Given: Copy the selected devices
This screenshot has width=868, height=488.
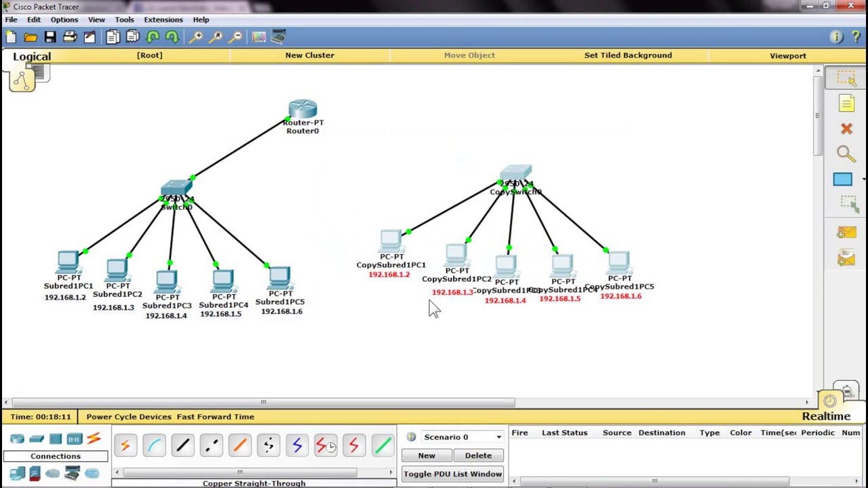Looking at the screenshot, I should (x=113, y=37).
